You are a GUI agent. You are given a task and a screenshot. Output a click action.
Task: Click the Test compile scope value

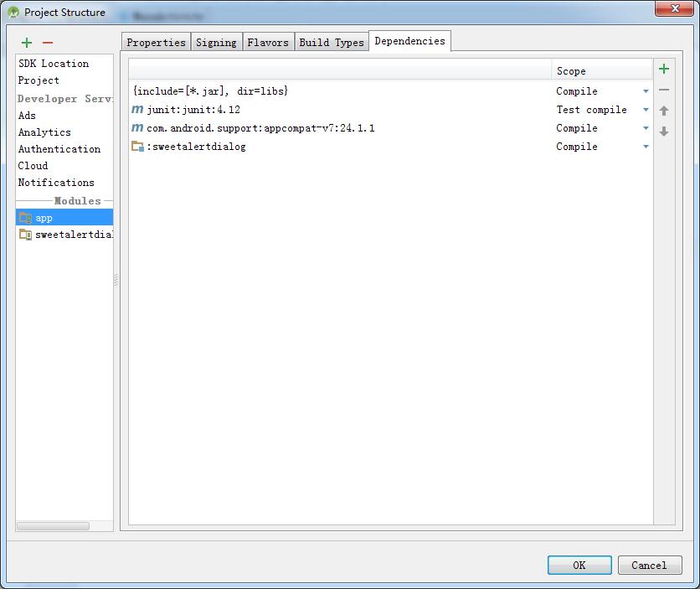(x=591, y=110)
